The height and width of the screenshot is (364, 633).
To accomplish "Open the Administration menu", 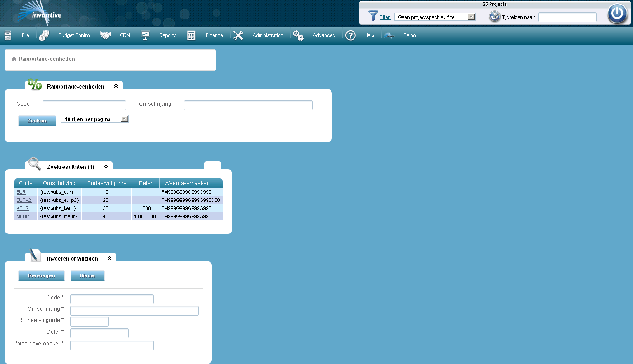I will click(268, 35).
